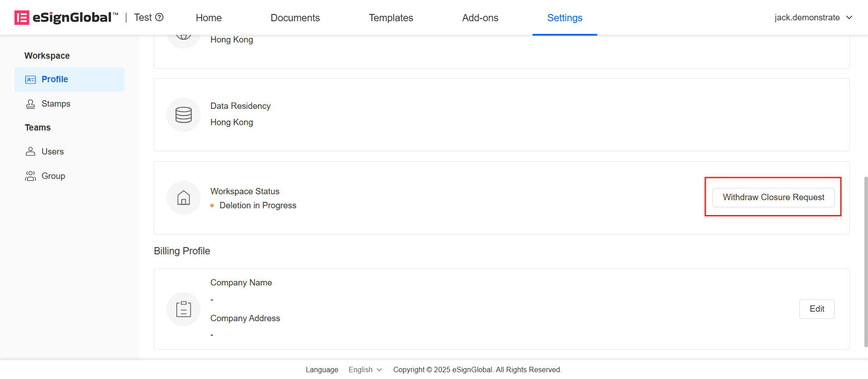
Task: Click Edit for the billing profile
Action: tap(816, 309)
